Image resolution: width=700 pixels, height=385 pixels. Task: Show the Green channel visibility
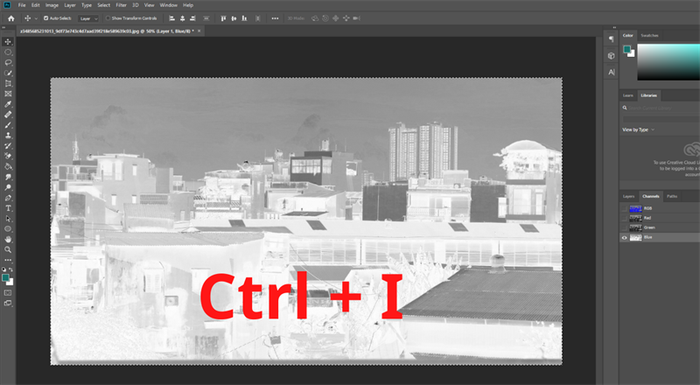[x=624, y=228]
